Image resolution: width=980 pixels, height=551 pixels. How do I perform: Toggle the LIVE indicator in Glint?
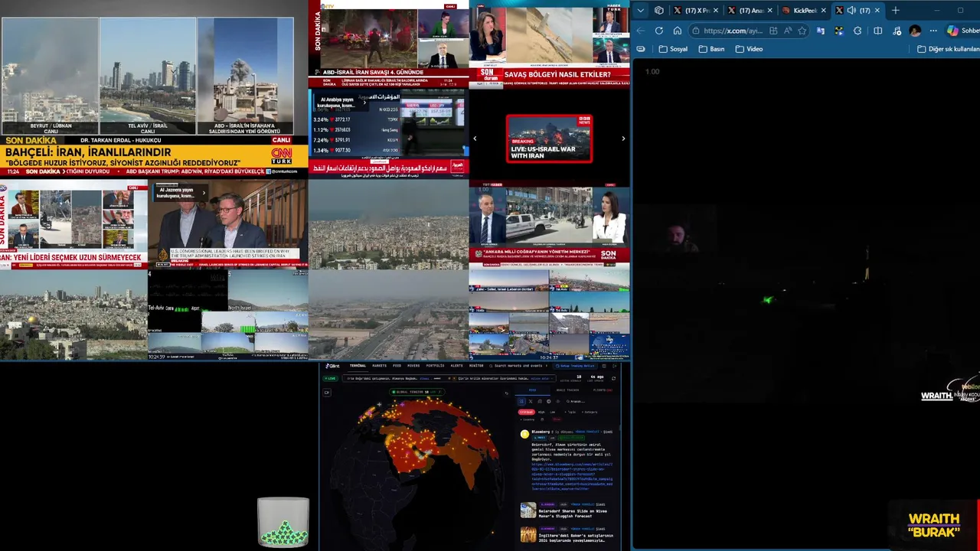330,378
